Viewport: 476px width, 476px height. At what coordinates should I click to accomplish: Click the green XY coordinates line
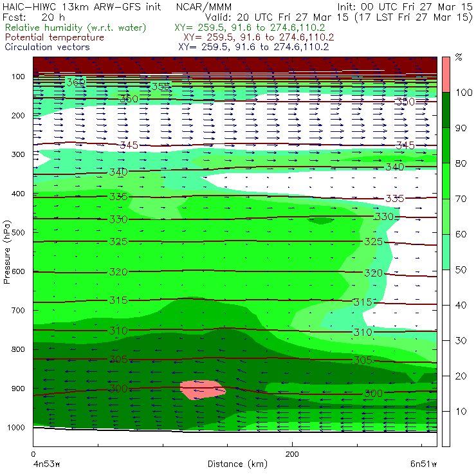250,28
